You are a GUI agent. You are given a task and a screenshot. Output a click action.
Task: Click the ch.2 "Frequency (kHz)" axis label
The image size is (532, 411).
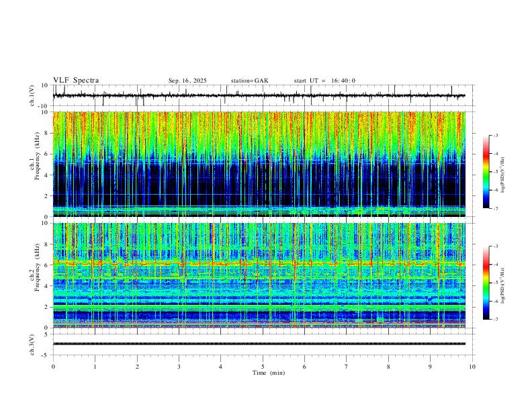37,268
